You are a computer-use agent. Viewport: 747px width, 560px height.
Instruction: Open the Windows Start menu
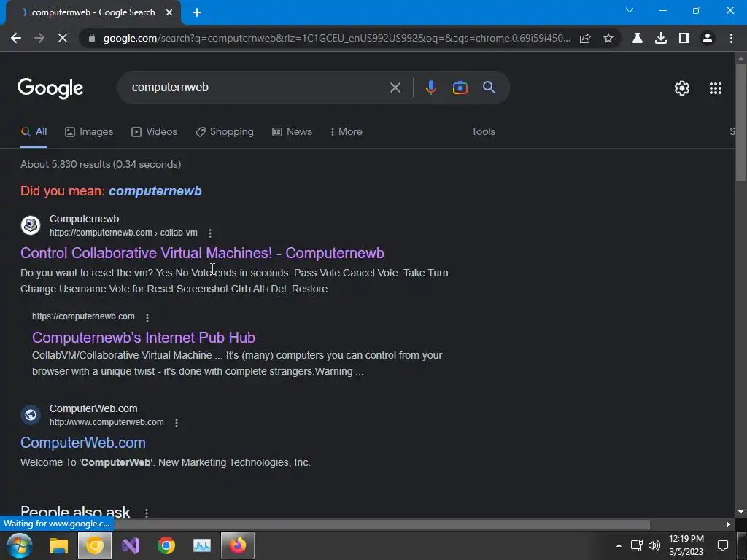pyautogui.click(x=19, y=545)
